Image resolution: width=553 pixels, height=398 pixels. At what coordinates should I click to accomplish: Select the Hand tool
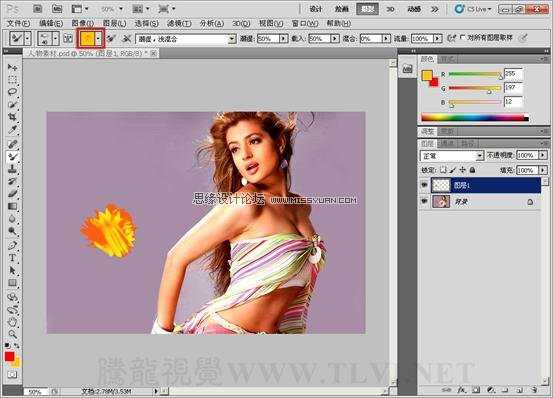[12, 322]
